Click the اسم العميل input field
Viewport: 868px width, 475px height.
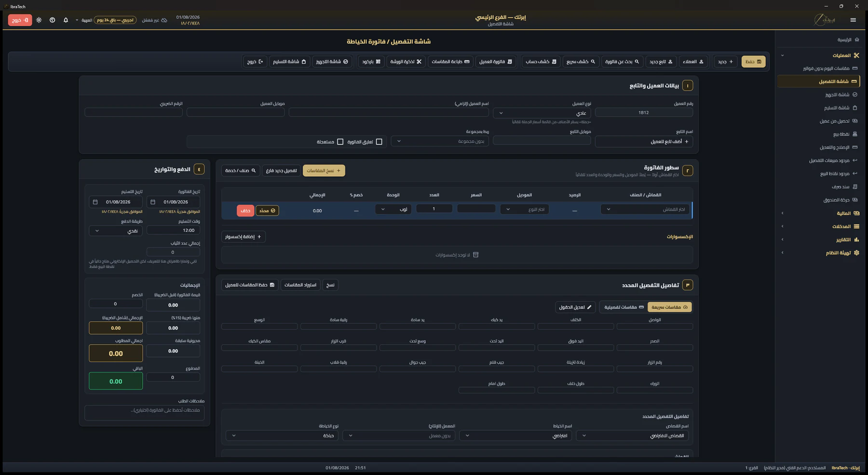pos(389,112)
